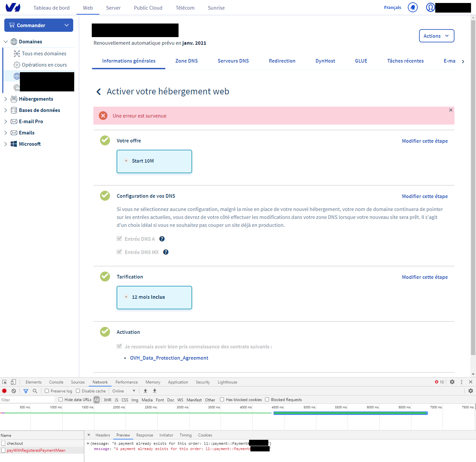The width and height of the screenshot is (476, 462).
Task: Check the Disable cache option
Action: [78, 391]
